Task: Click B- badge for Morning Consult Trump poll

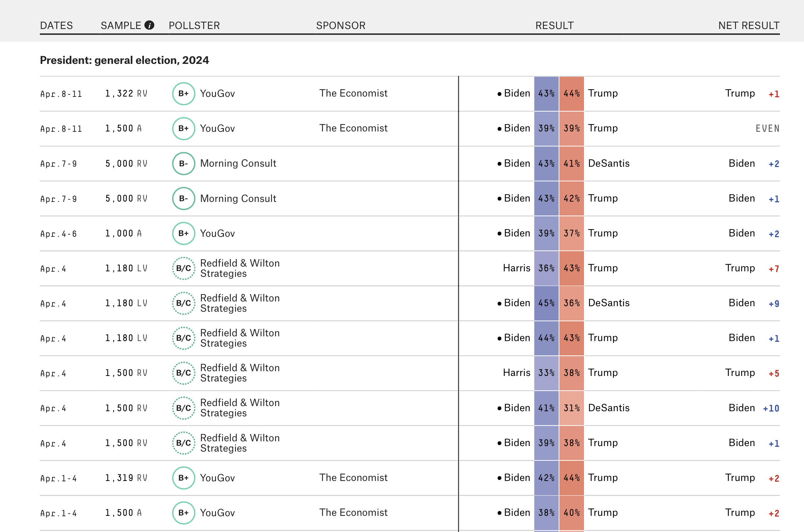Action: click(x=183, y=199)
